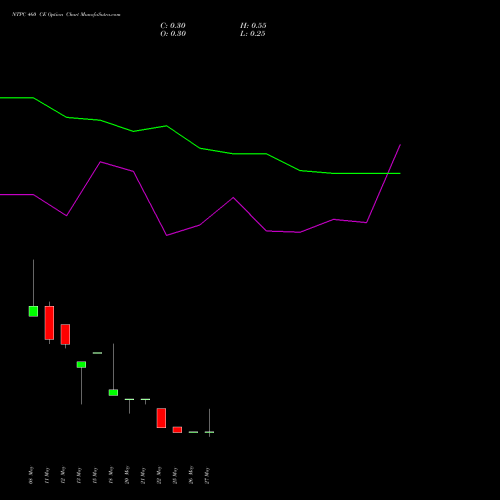Select the 12 May date label

[x=63, y=475]
